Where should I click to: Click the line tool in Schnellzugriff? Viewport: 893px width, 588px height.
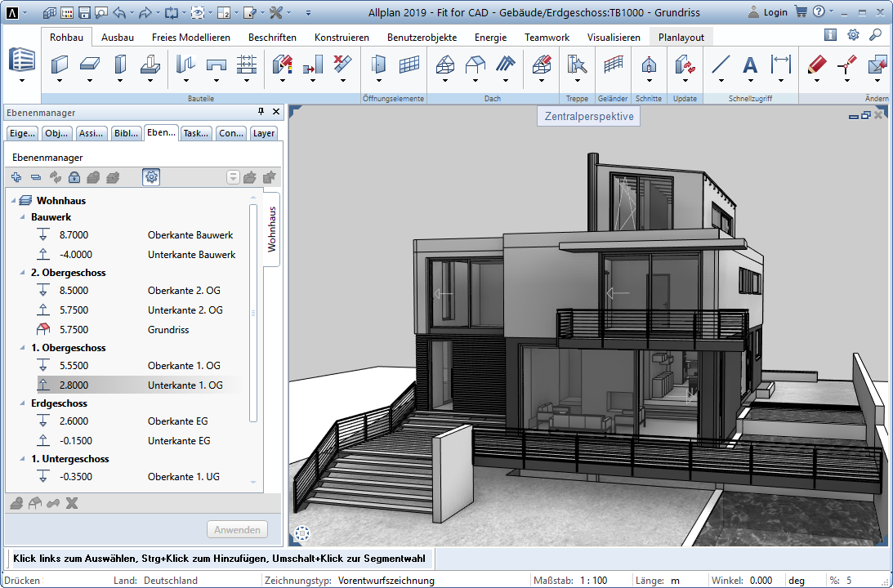point(720,65)
